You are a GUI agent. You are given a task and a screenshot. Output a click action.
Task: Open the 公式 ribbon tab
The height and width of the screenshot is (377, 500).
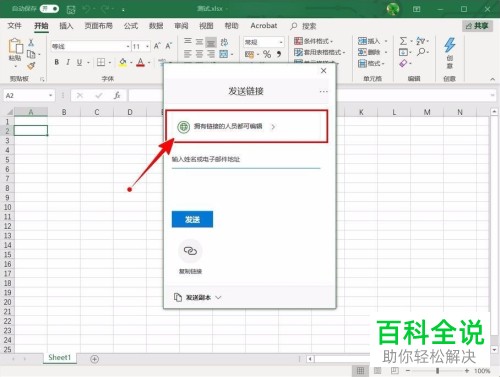point(131,26)
